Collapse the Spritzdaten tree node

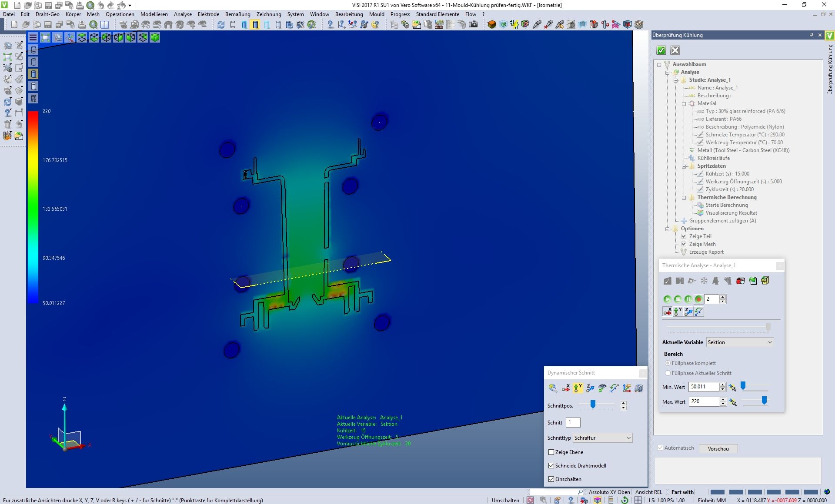[x=684, y=166]
